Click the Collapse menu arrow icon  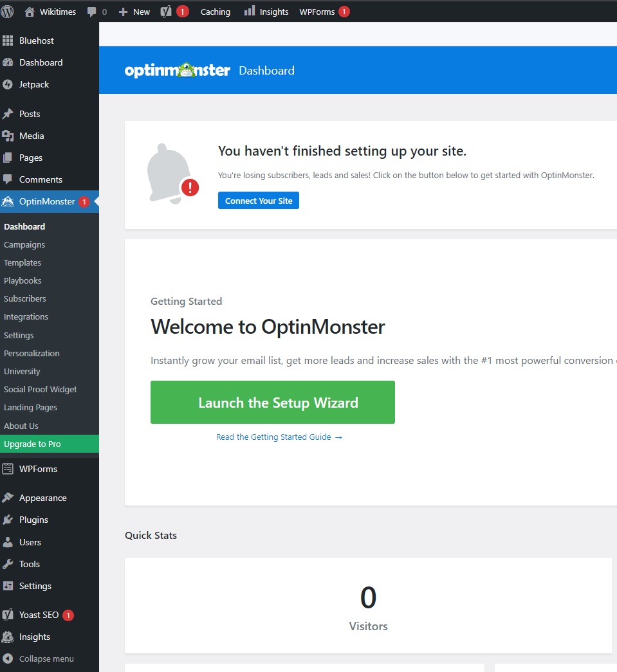coord(8,658)
